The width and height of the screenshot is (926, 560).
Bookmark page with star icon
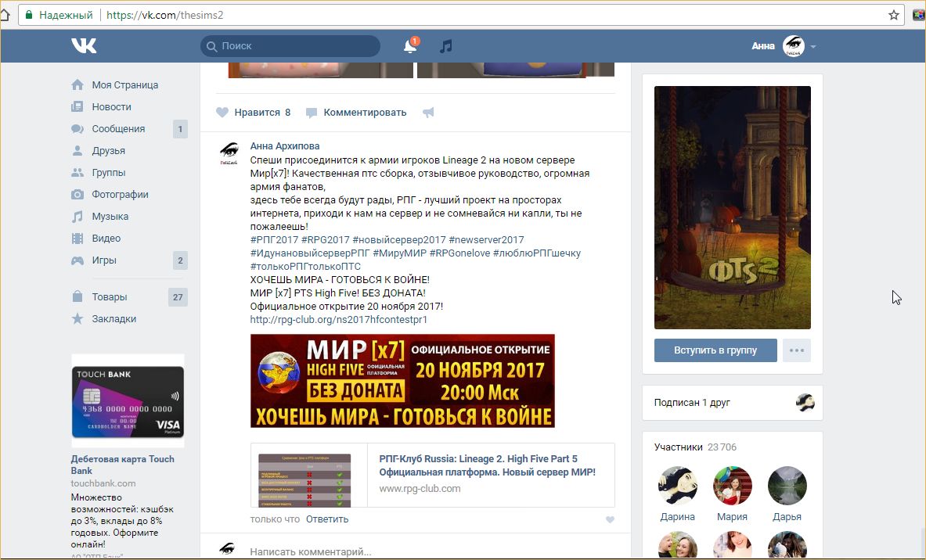tap(894, 15)
